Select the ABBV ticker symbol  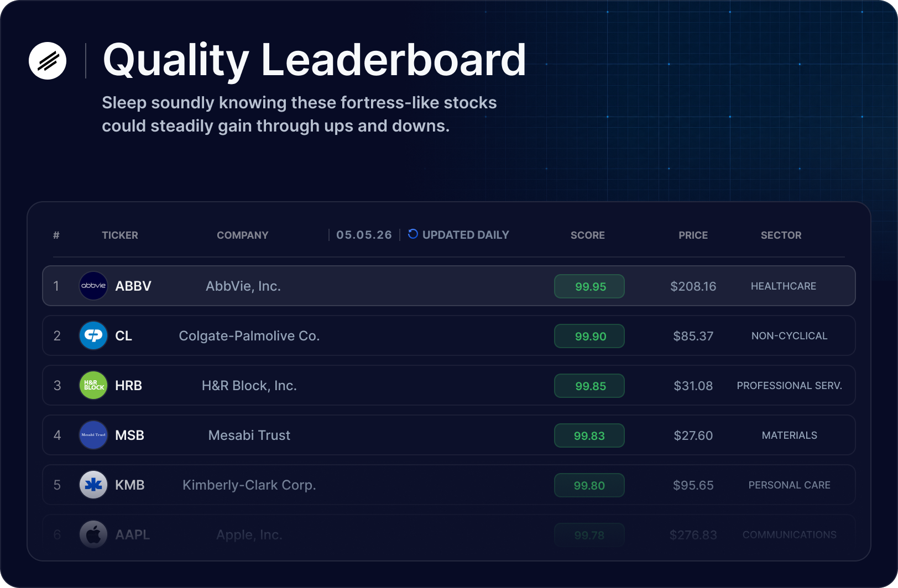[x=133, y=286]
